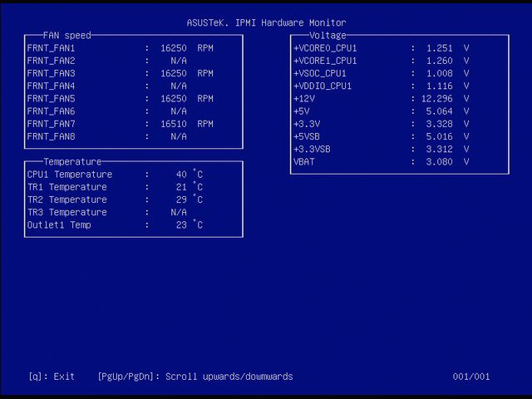Click the CPU1 Temperature label
The height and width of the screenshot is (399, 532).
tap(70, 175)
